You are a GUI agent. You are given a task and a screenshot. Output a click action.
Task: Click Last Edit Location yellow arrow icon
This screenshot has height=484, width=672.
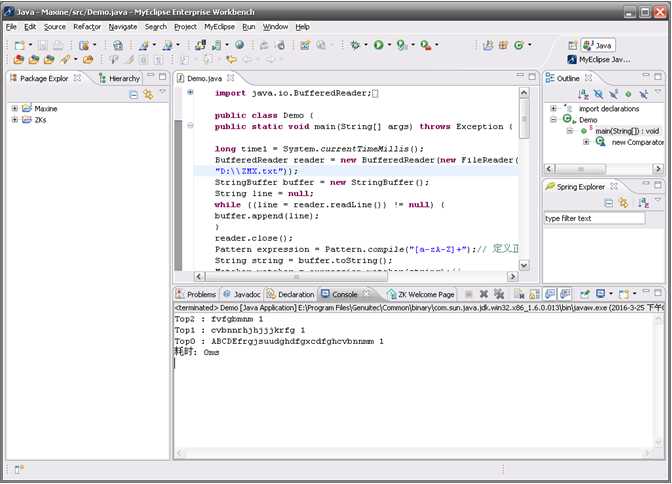231,60
